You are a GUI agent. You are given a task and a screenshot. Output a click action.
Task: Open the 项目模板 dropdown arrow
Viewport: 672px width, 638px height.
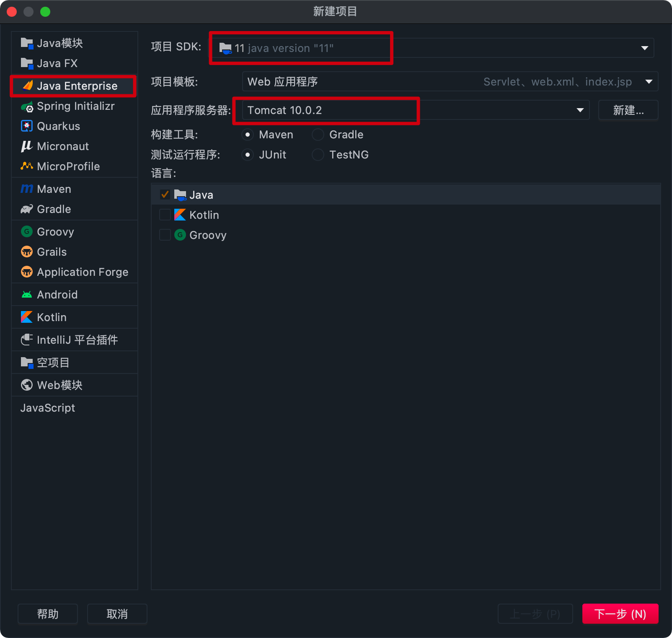tap(649, 82)
